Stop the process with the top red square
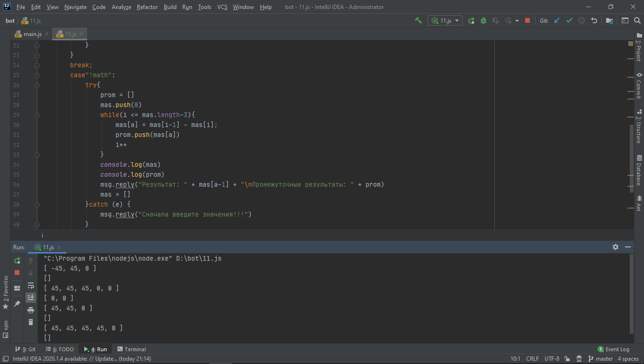Viewport: 644px width, 364px height. coord(528,20)
